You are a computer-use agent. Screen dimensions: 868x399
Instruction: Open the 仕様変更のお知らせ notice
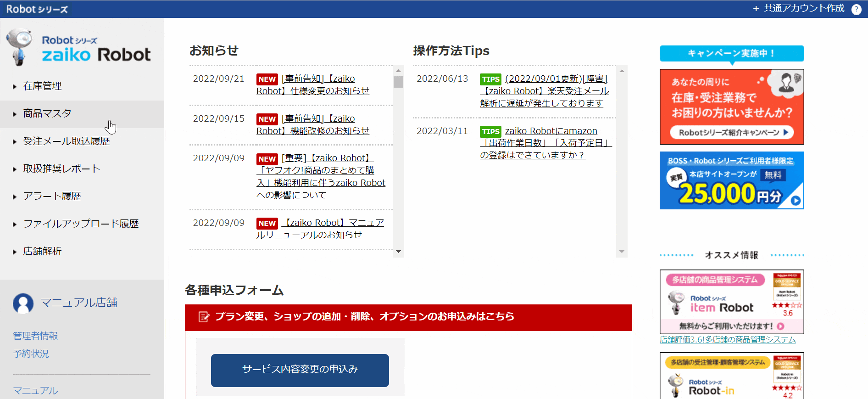coord(313,85)
